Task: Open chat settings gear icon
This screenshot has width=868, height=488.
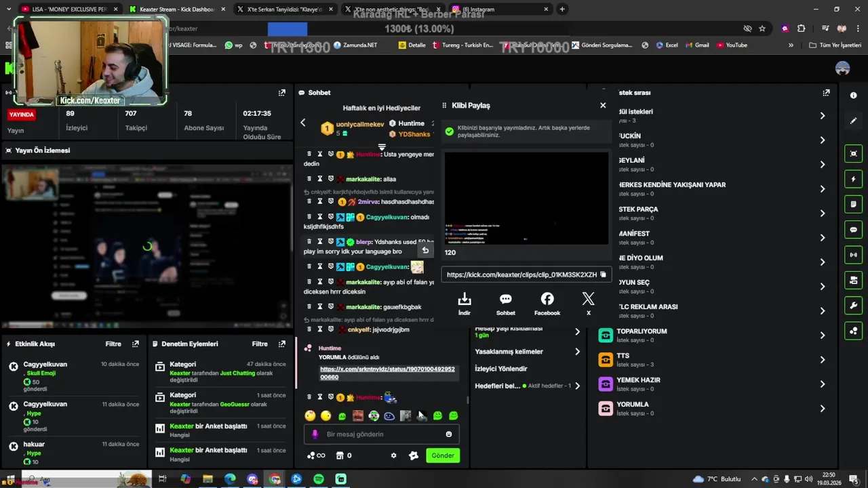Action: 393,455
